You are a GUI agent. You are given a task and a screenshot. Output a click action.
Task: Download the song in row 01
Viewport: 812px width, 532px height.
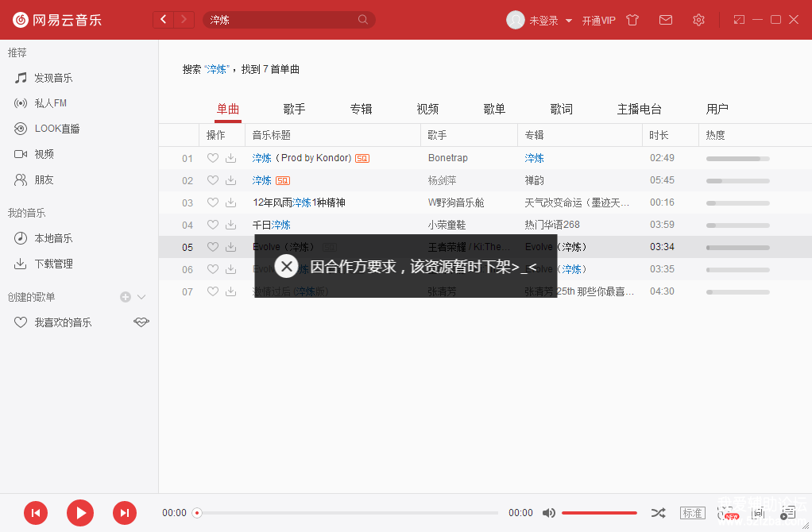coord(230,158)
